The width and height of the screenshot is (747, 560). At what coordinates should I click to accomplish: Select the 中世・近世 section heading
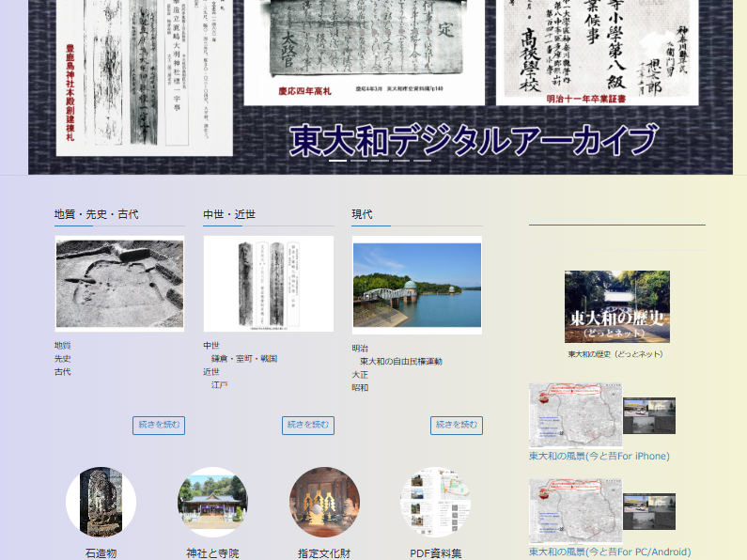point(229,215)
